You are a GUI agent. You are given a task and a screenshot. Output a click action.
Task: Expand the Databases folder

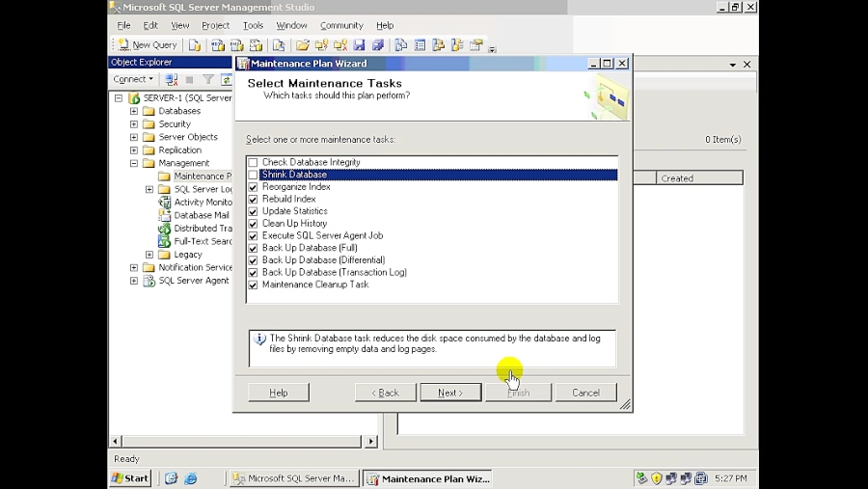coord(134,111)
